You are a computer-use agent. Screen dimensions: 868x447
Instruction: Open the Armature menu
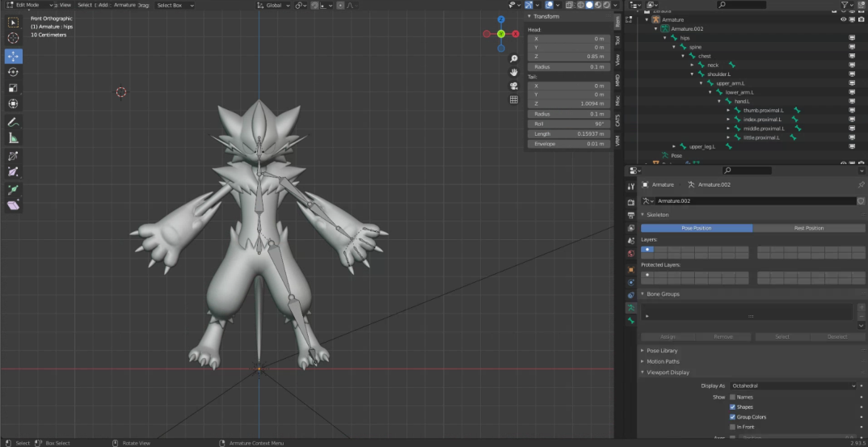(x=124, y=5)
